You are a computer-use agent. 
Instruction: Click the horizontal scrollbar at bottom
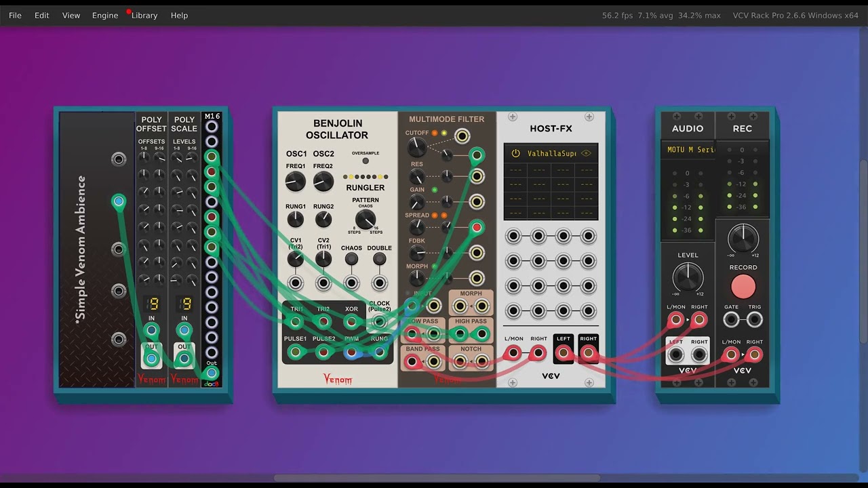coord(437,479)
